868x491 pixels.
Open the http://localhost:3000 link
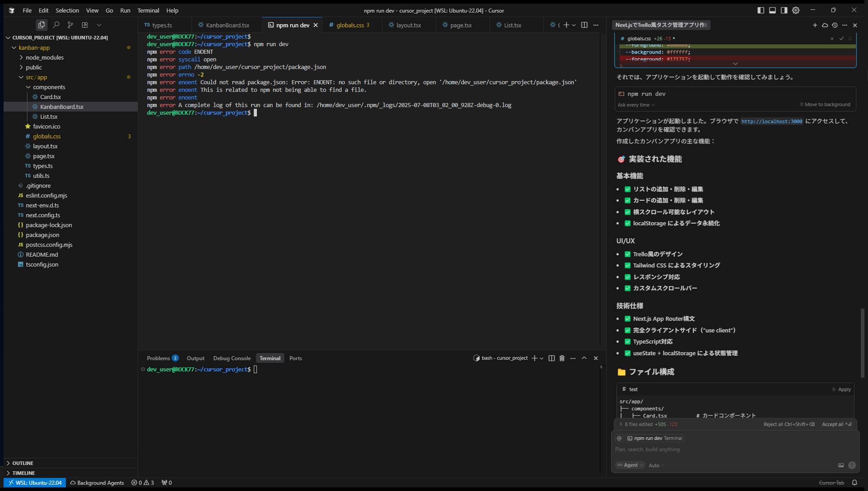(772, 121)
